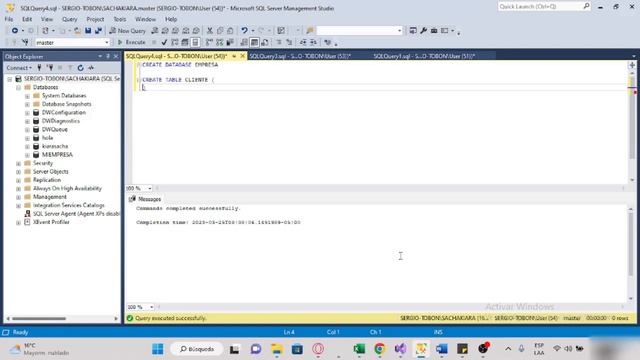Select the DWQueue database
The height and width of the screenshot is (360, 640).
(x=55, y=129)
